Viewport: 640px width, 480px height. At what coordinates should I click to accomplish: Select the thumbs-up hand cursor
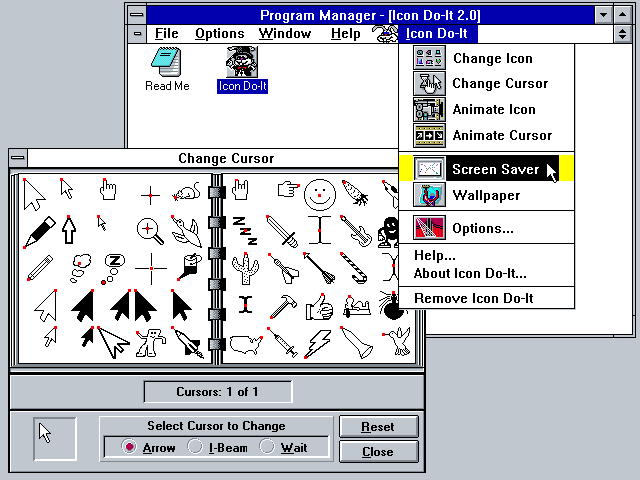click(320, 307)
